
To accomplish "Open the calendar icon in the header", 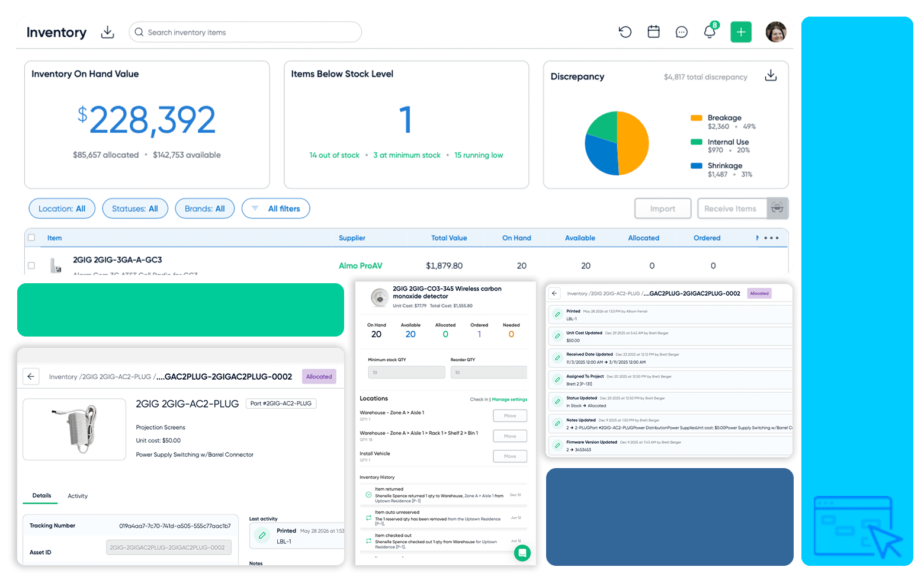I will pos(653,32).
